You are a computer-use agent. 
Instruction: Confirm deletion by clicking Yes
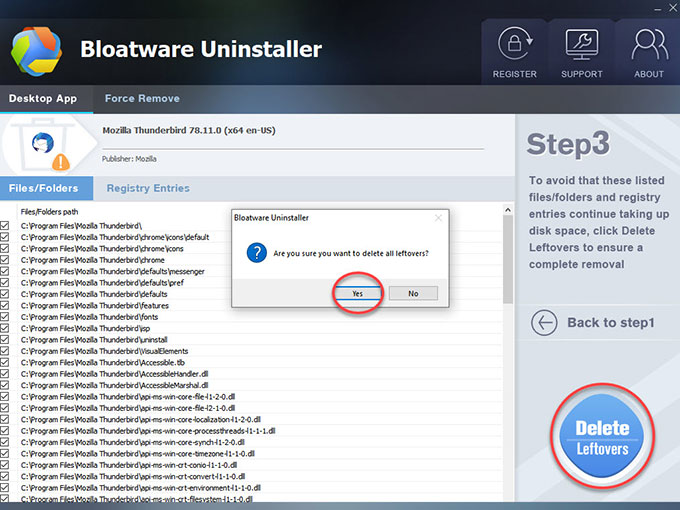(x=357, y=294)
